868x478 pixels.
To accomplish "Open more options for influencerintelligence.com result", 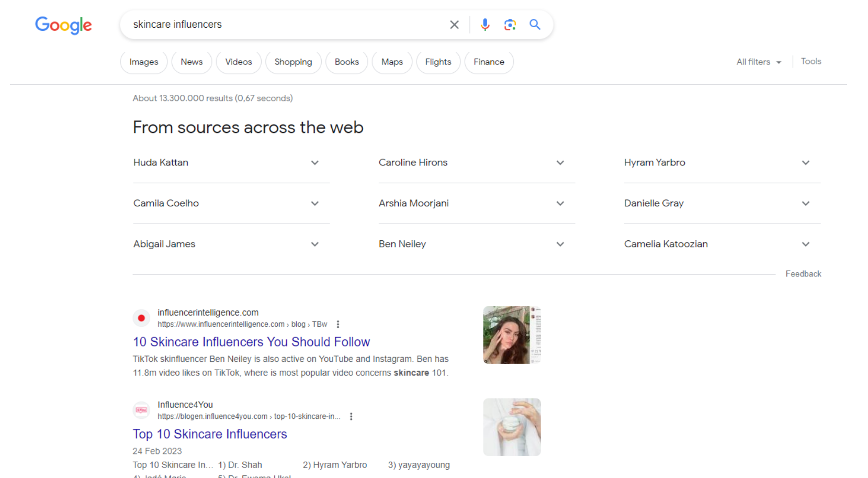I will [x=338, y=325].
